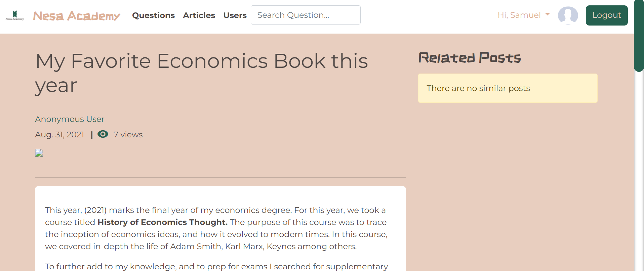Focus the Search Question input field

pos(305,15)
